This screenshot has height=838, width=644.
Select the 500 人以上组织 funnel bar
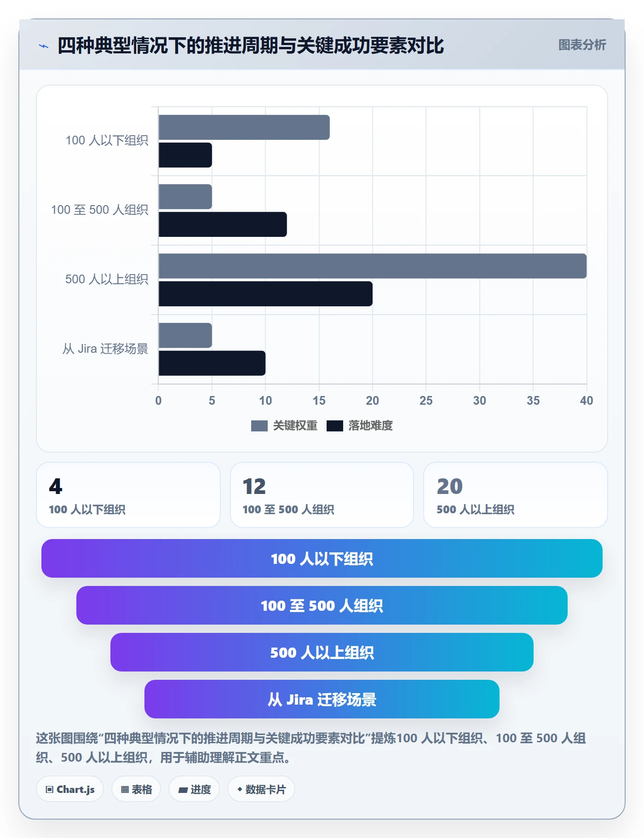coord(322,652)
